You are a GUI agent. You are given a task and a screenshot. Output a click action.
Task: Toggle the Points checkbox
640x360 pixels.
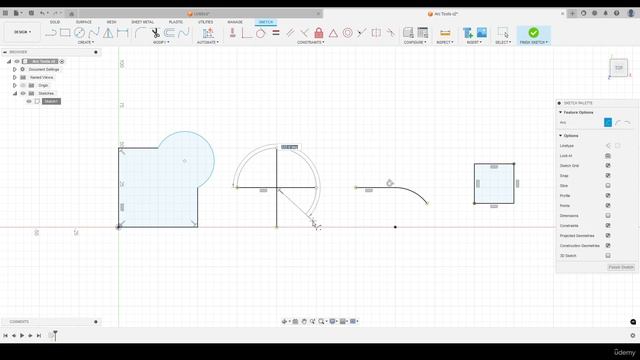(608, 206)
